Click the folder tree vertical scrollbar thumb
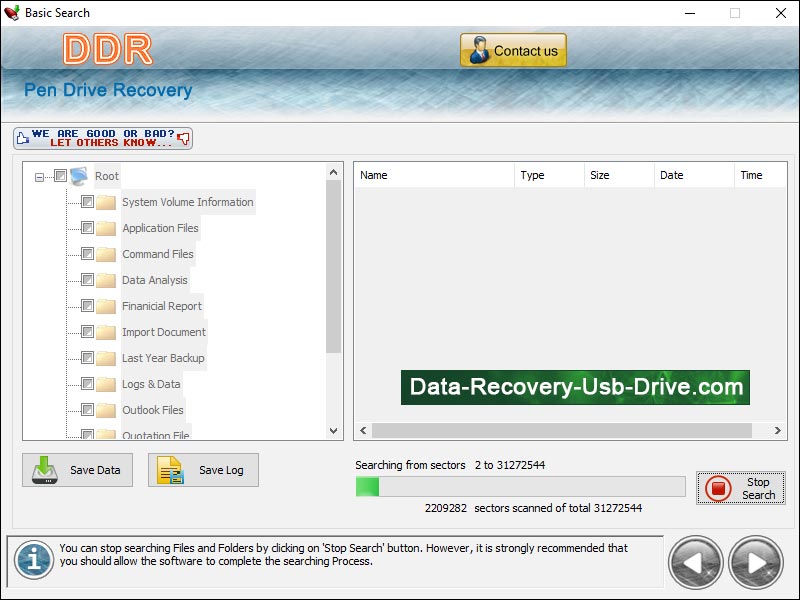The width and height of the screenshot is (800, 600). pos(334,266)
